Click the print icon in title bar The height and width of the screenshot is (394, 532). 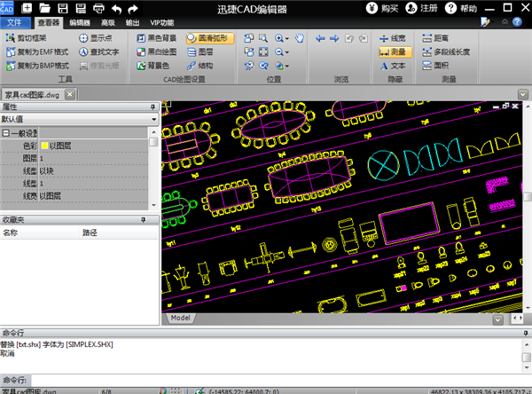98,8
